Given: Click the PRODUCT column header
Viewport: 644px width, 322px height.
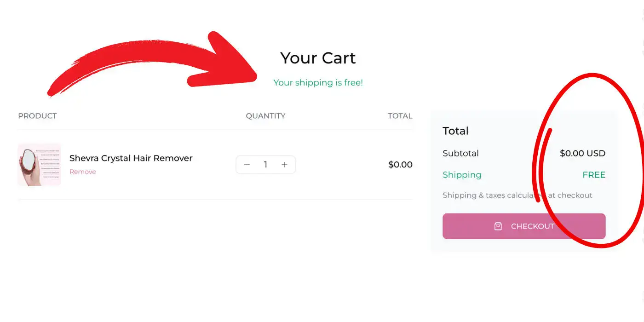Looking at the screenshot, I should pos(37,116).
